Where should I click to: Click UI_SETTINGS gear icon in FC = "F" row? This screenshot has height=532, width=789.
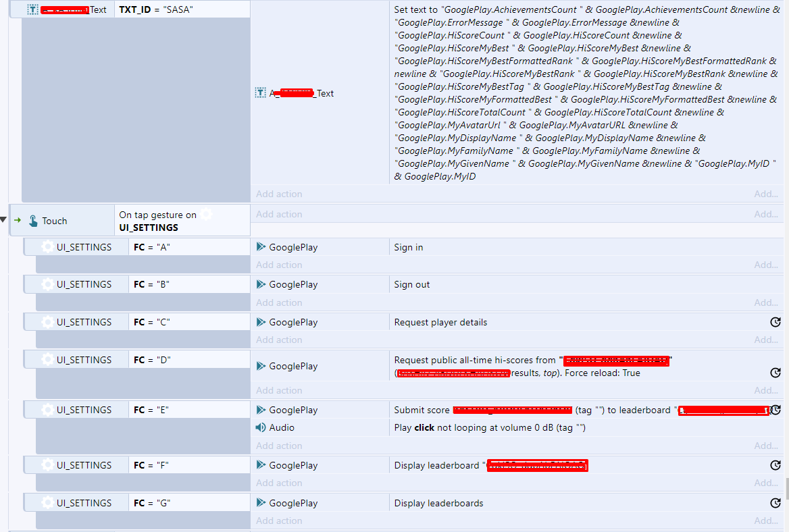[47, 465]
